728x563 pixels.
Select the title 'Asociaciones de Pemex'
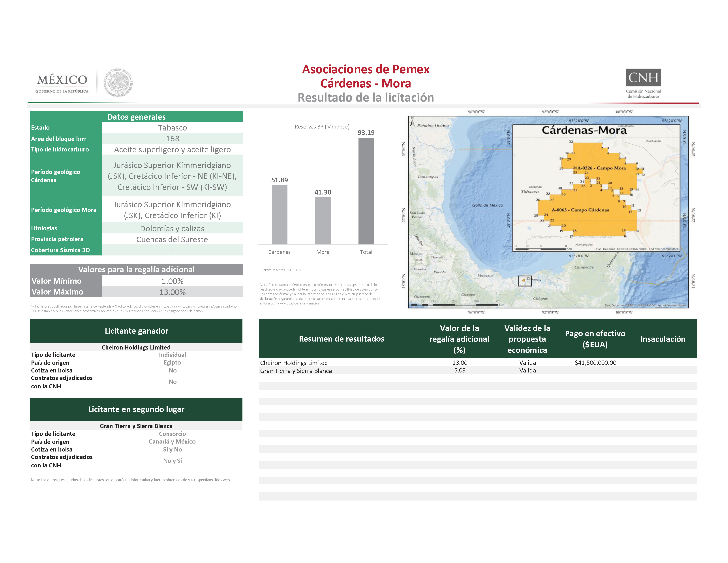coord(366,69)
